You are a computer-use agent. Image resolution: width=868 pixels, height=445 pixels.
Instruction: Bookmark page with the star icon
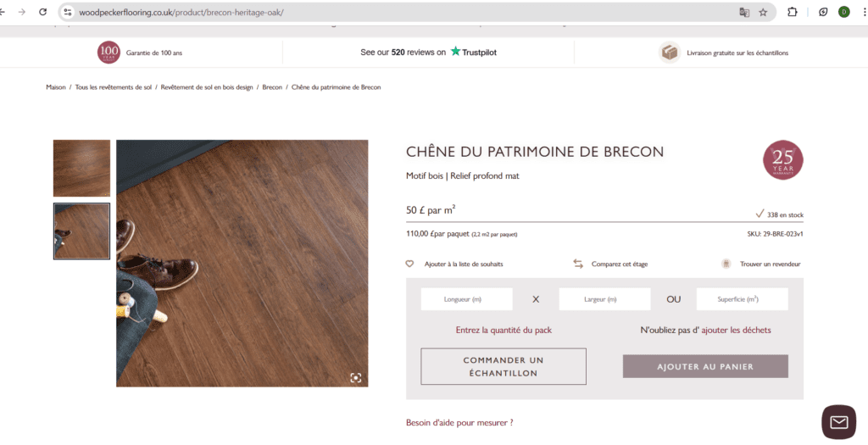click(763, 12)
